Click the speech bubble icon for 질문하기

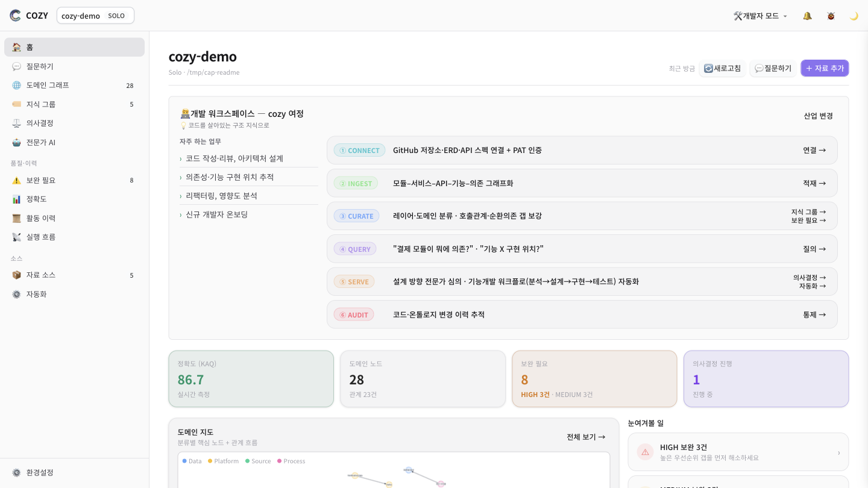(16, 66)
